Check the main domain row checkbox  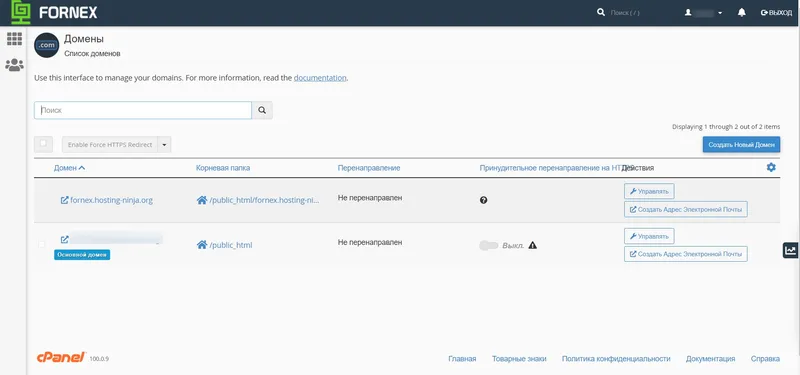(x=42, y=245)
